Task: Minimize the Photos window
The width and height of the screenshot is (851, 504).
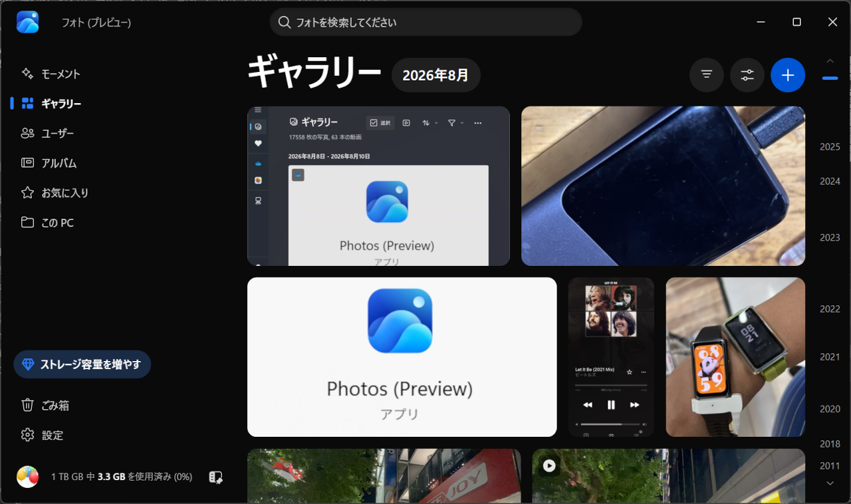Action: pos(761,22)
